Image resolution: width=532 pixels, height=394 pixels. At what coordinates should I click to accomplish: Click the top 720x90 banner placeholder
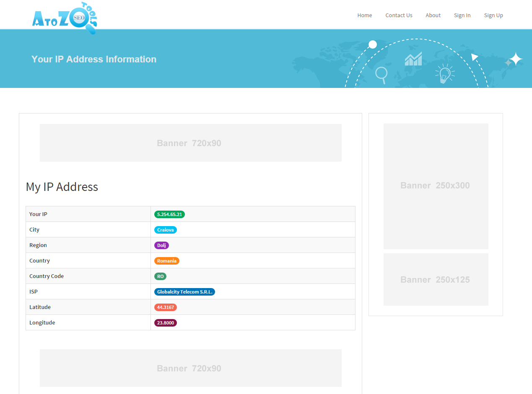coord(190,143)
